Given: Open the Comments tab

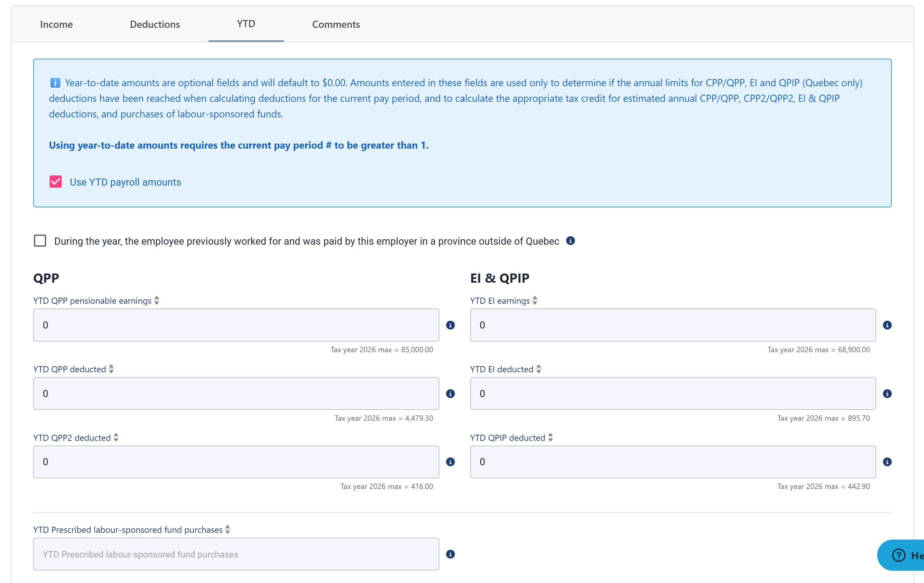Looking at the screenshot, I should [x=336, y=24].
